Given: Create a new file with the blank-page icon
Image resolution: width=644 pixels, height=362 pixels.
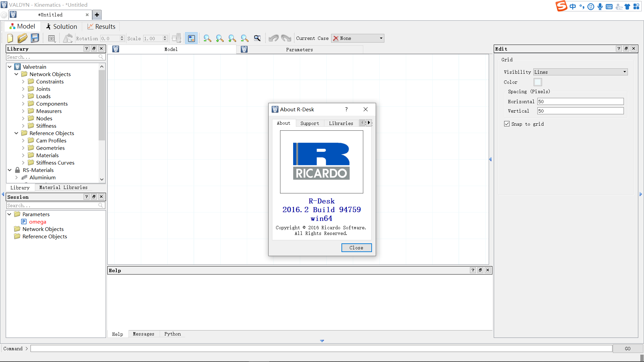Looking at the screenshot, I should pos(10,38).
